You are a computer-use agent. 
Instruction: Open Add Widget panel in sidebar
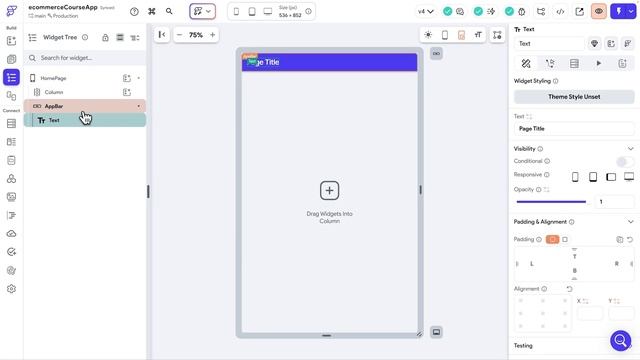tap(11, 41)
